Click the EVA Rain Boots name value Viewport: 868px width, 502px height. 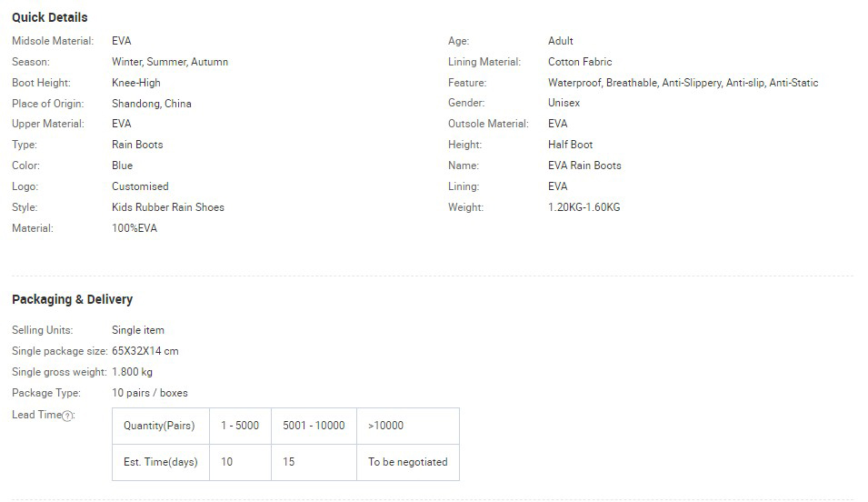[x=584, y=166]
